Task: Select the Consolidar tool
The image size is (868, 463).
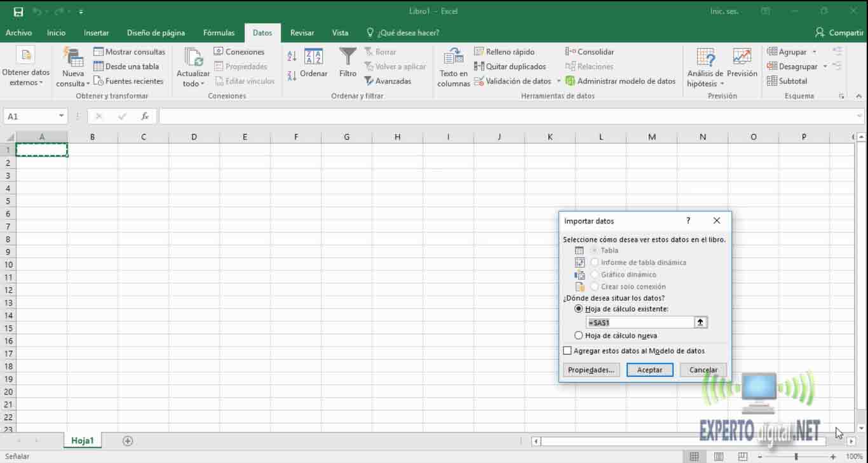Action: tap(594, 51)
